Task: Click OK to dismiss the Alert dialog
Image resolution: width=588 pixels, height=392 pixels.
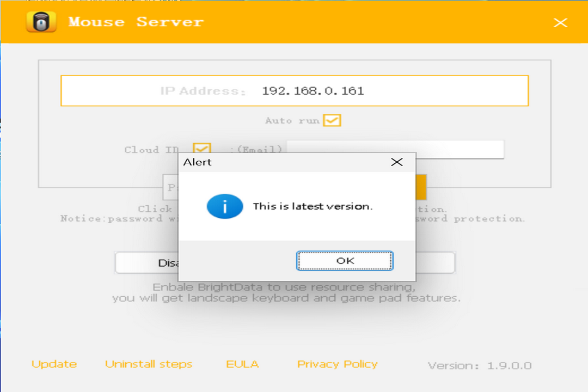Action: [344, 260]
